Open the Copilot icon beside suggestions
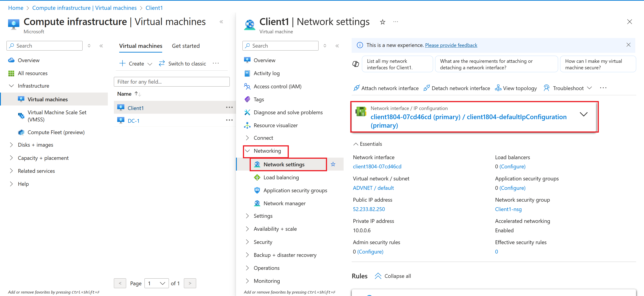Viewport: 644px width, 296px height. (355, 64)
